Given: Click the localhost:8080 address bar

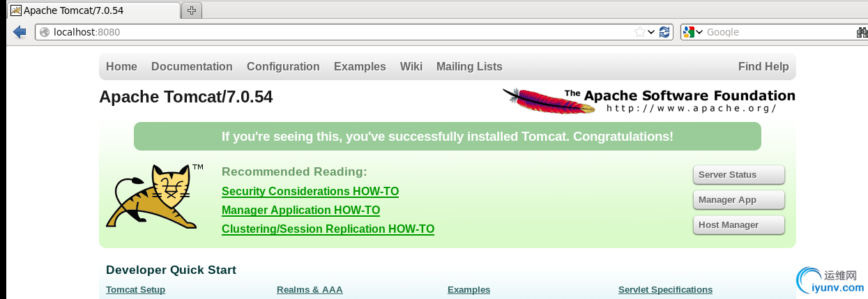Looking at the screenshot, I should [335, 32].
